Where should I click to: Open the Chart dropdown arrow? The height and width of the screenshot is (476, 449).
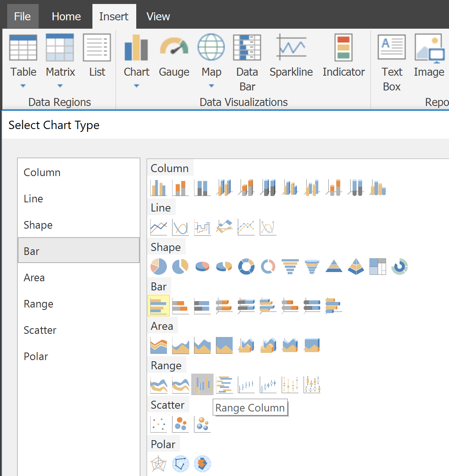click(136, 86)
